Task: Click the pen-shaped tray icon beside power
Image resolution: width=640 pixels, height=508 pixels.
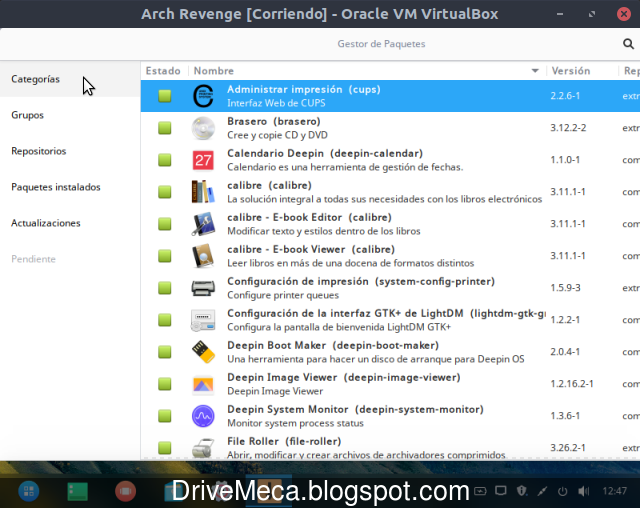Action: [x=542, y=491]
